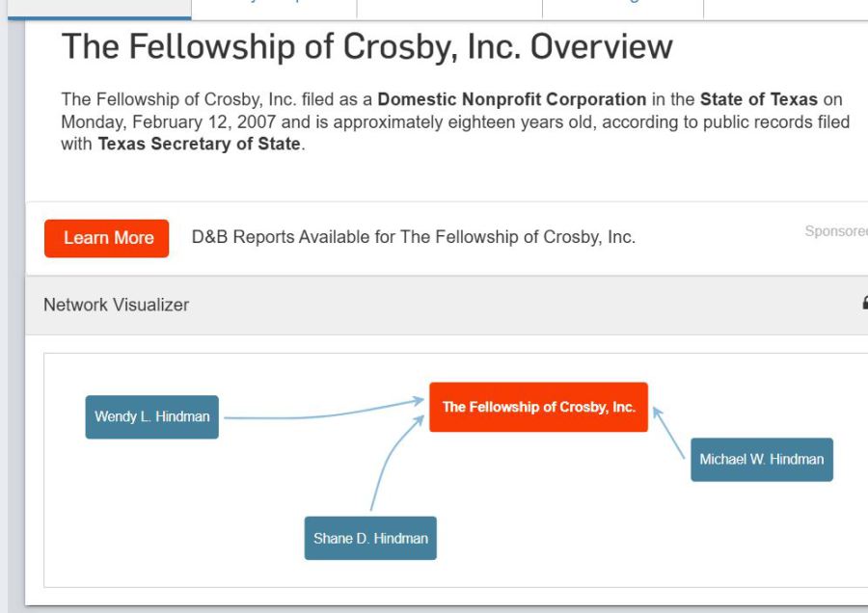Click the orange Learn More button
The image size is (868, 613).
click(106, 238)
